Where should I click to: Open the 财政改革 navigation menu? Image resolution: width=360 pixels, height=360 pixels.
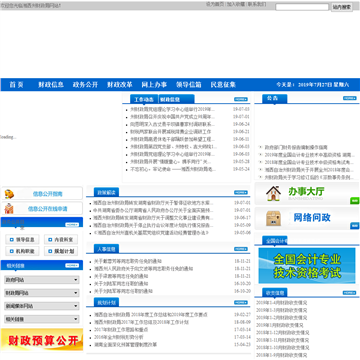pos(120,85)
